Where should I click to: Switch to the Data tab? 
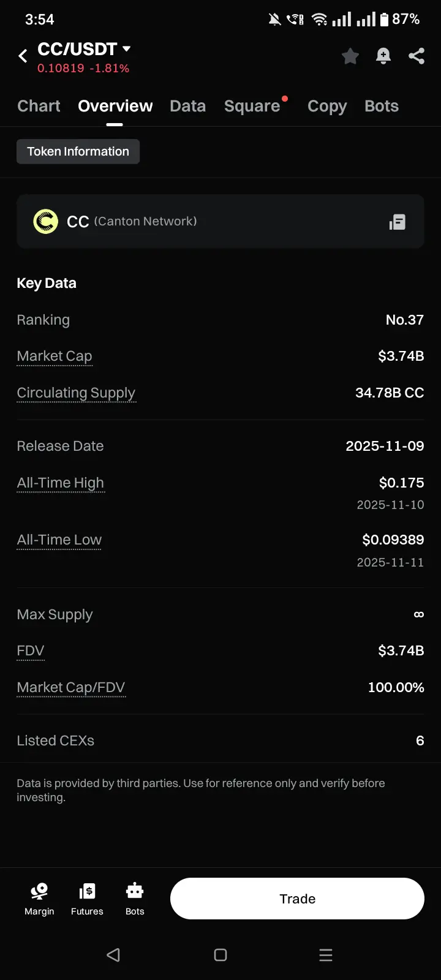tap(188, 106)
